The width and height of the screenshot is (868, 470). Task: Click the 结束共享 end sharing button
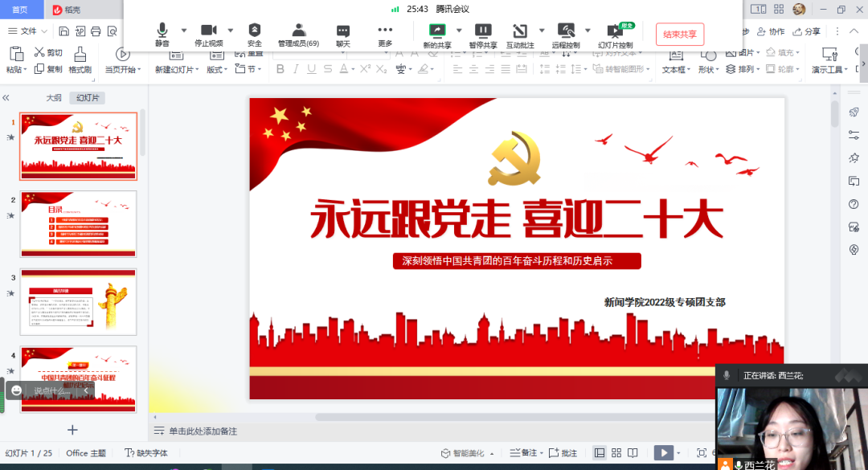pos(680,35)
